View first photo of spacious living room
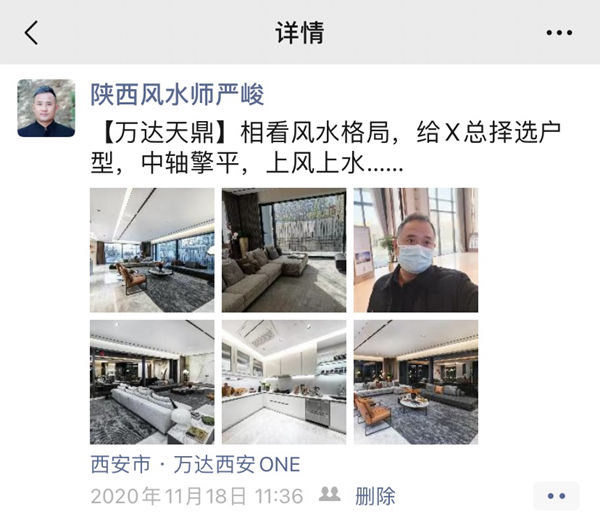The width and height of the screenshot is (600, 525). (152, 250)
